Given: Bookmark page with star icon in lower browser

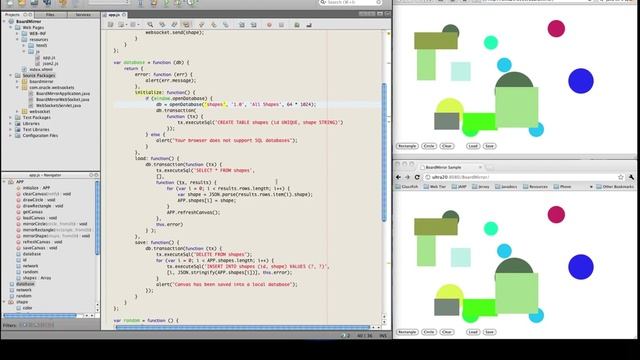Looking at the screenshot, I should click(621, 177).
